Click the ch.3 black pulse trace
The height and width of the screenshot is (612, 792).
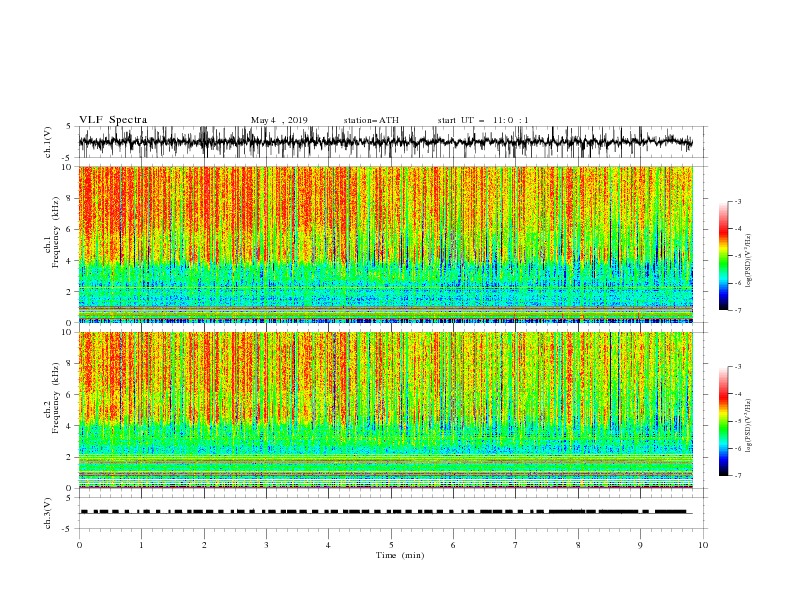pyautogui.click(x=385, y=512)
